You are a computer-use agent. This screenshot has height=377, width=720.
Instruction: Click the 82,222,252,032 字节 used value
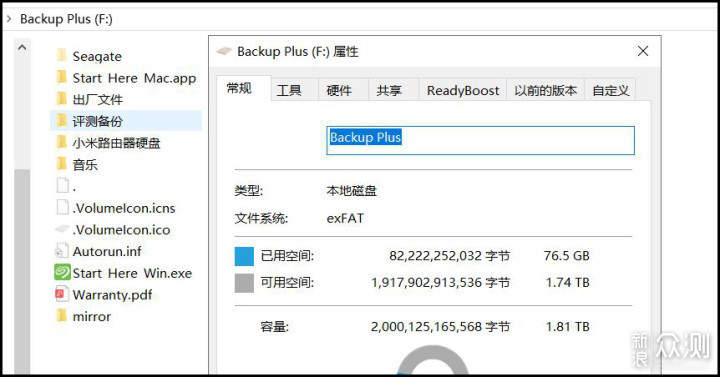(450, 256)
